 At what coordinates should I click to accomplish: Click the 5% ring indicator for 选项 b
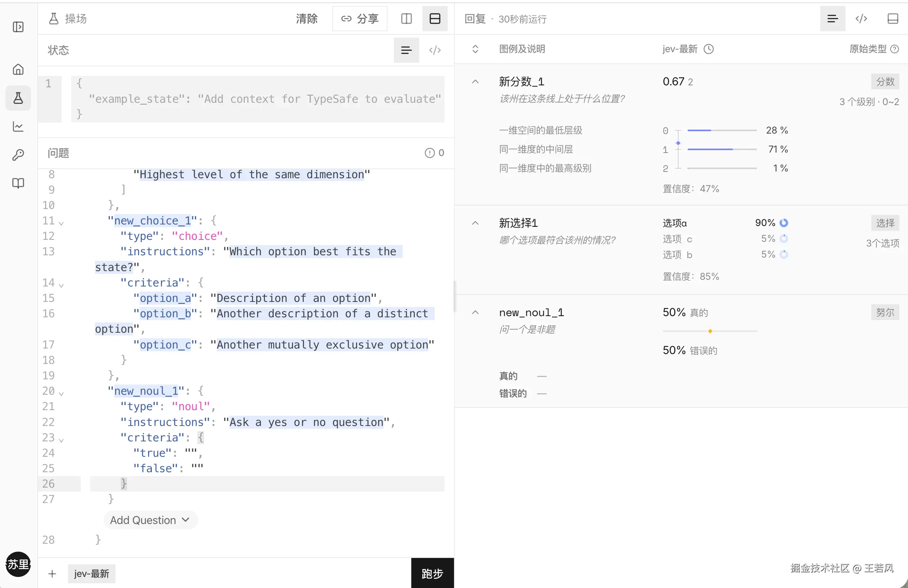(x=784, y=254)
